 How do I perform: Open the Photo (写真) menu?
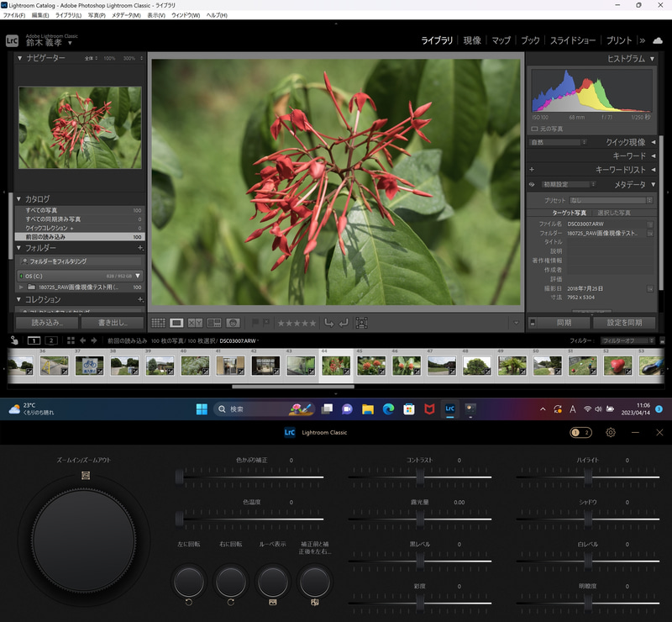coord(97,15)
